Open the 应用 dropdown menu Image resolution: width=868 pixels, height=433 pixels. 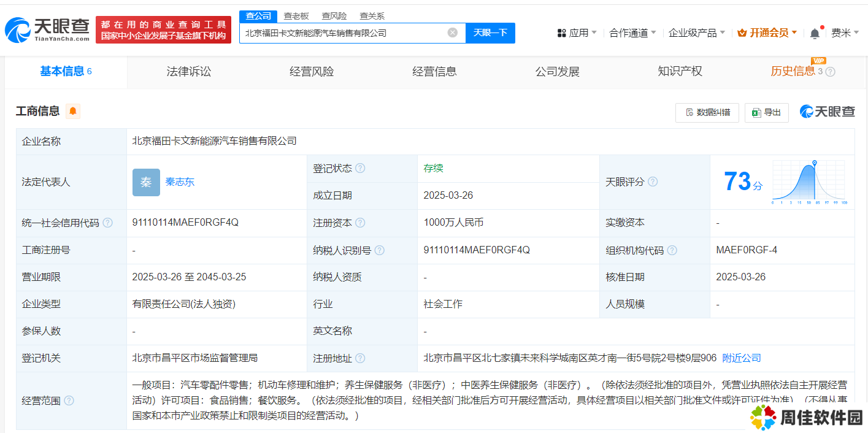(577, 33)
